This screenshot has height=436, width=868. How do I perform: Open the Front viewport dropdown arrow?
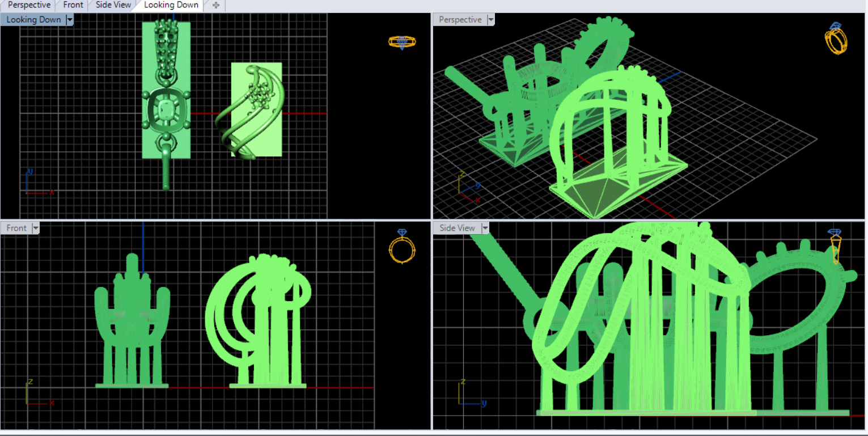point(36,228)
